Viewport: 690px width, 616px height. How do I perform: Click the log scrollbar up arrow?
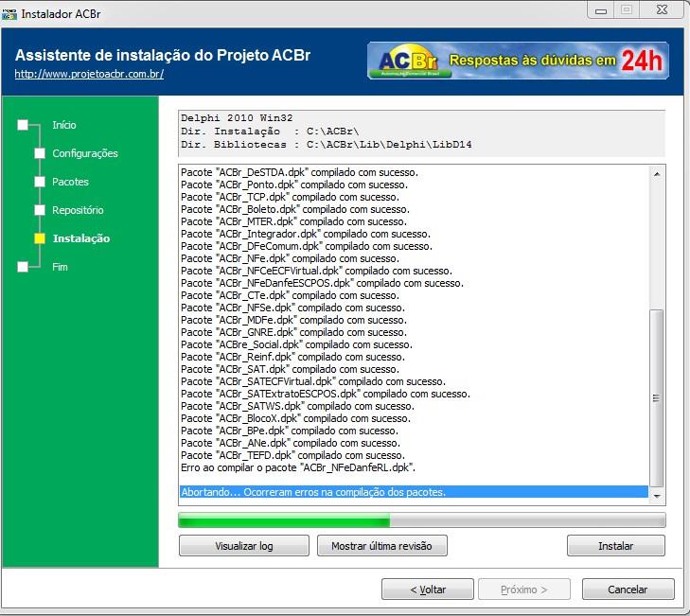(x=657, y=174)
